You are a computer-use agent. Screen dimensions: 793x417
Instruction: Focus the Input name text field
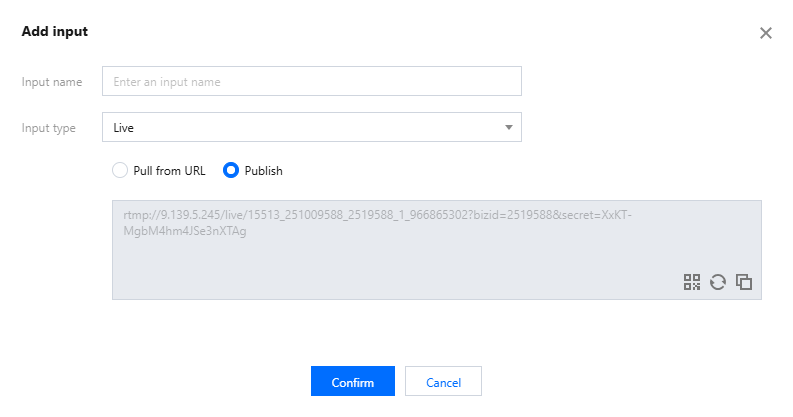coord(311,81)
